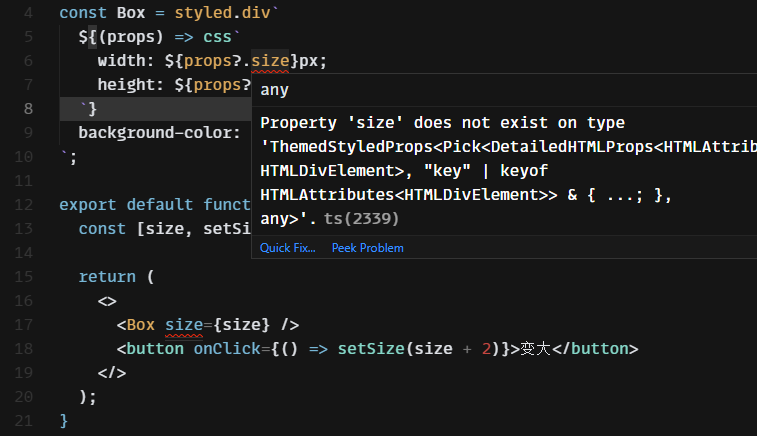
Task: Click line number 12 in the gutter
Action: point(24,204)
